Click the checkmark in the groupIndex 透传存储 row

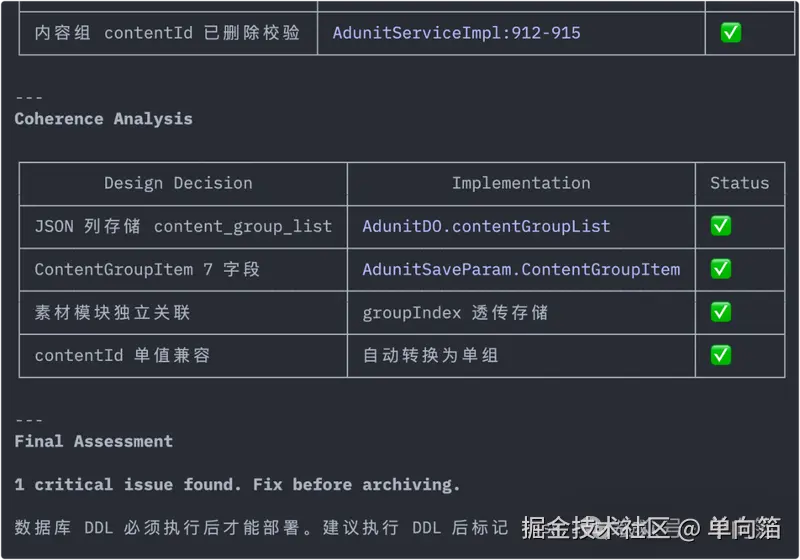720,312
